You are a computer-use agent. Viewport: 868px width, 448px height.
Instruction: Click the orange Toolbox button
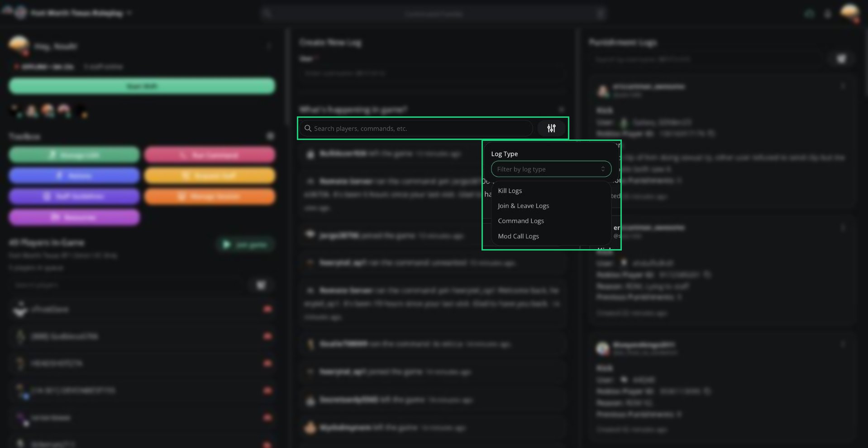pos(210,197)
